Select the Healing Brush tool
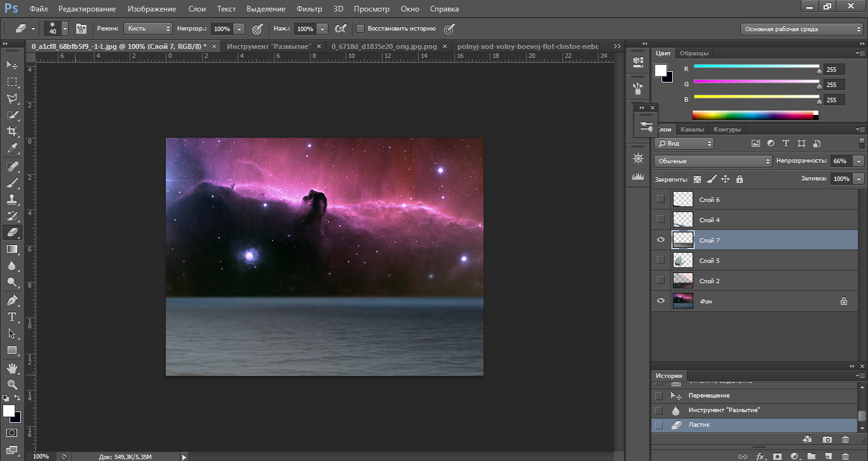Viewport: 868px width, 461px height. point(11,166)
